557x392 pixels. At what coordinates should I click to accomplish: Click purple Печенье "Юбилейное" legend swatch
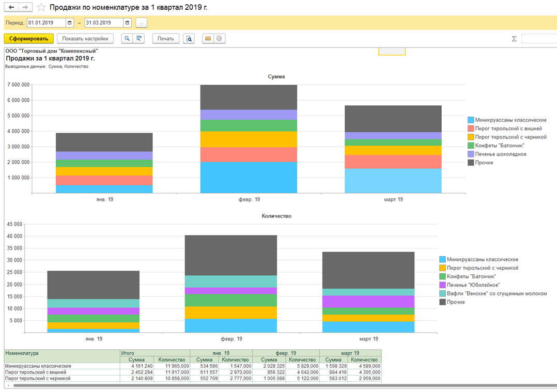pos(442,285)
